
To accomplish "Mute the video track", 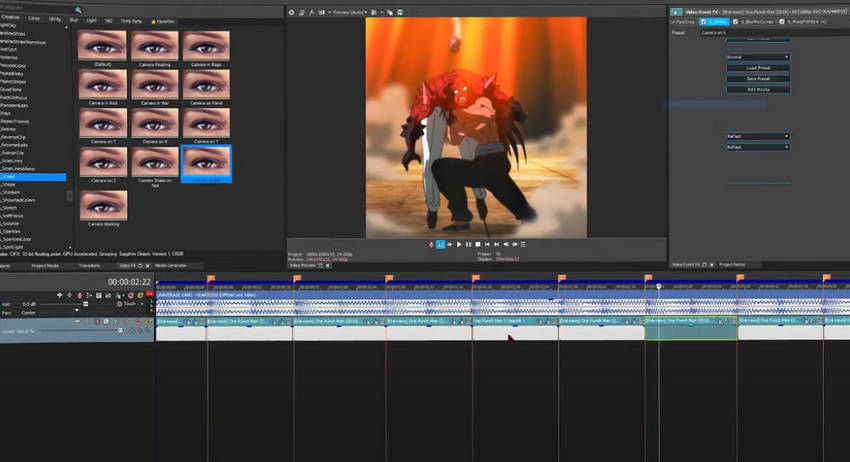I will pos(139,322).
